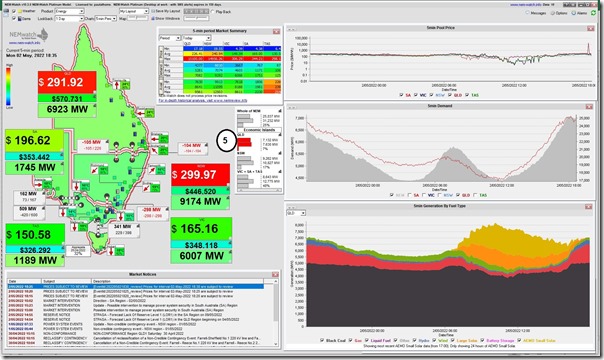Click the NSW price tile $299.97
Screen dimensions: 604x360
click(200, 175)
